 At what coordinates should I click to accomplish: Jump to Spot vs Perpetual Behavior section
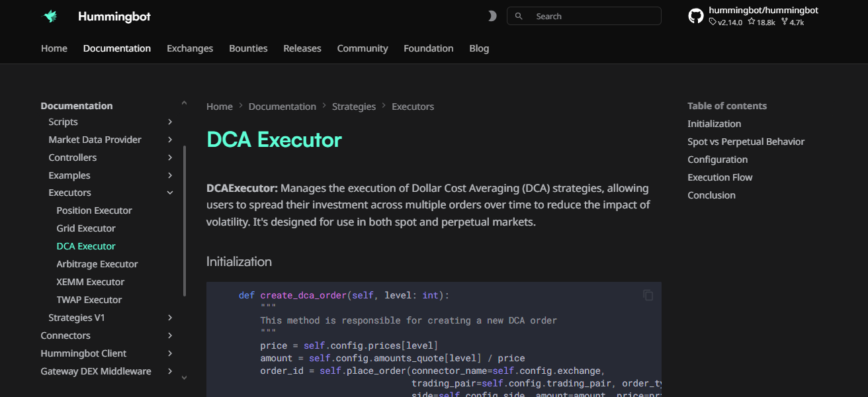pyautogui.click(x=746, y=142)
